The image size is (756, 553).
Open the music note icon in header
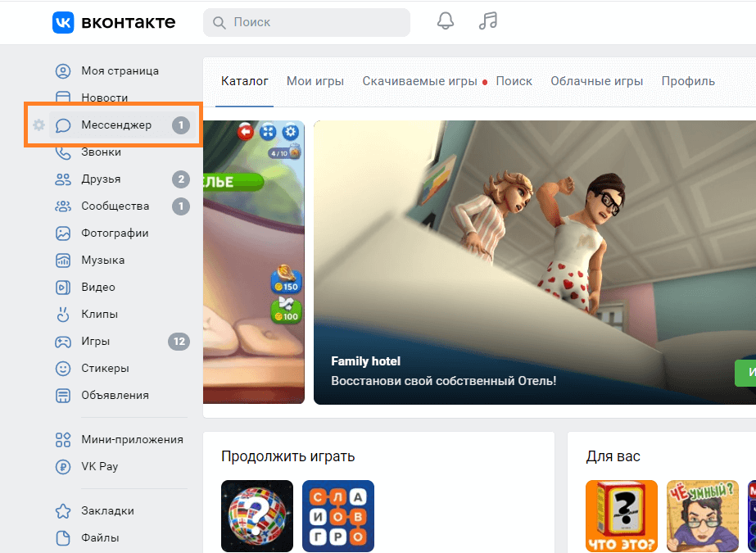click(x=488, y=22)
